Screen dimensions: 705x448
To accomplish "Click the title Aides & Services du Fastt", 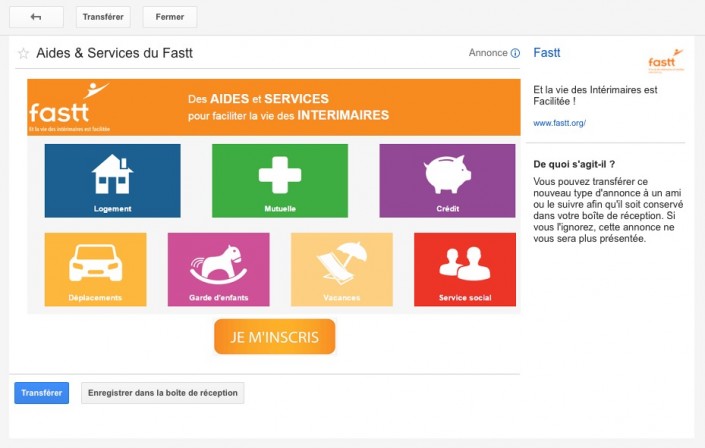I will (x=114, y=53).
